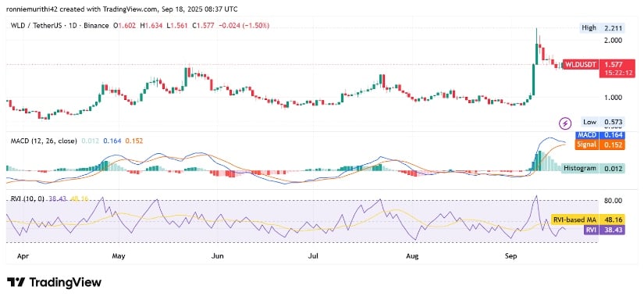Click the Signal value 0.152 on axis
This screenshot has width=644, height=300.
point(612,145)
